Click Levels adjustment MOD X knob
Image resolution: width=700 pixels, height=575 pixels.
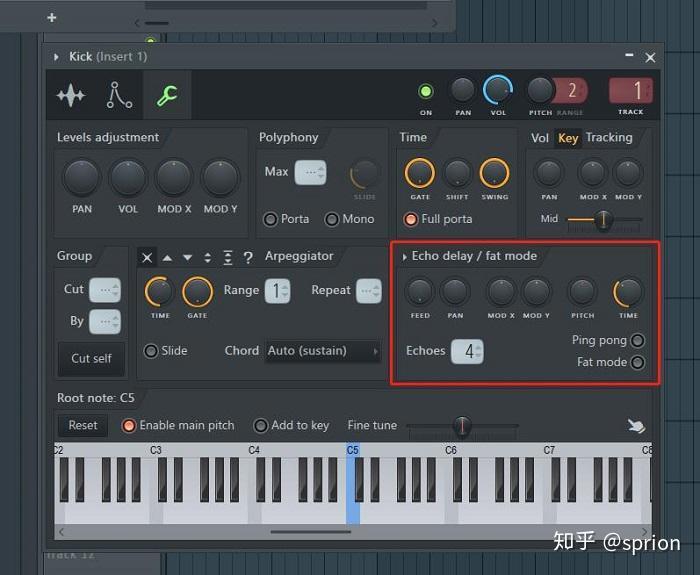coord(174,177)
